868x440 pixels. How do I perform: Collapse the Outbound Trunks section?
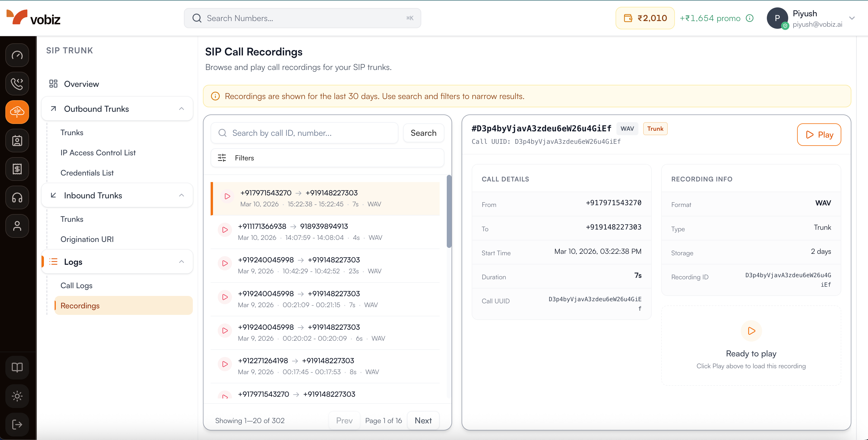(x=181, y=109)
